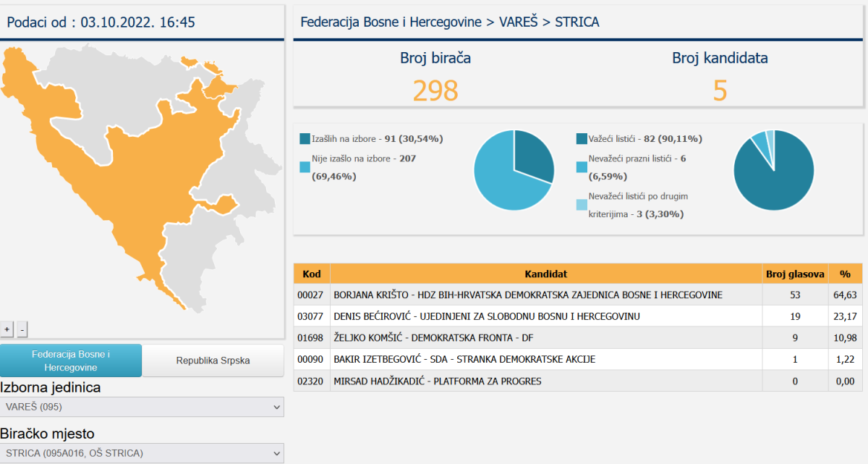Click the Broj birača heading
The height and width of the screenshot is (464, 868).
click(435, 58)
